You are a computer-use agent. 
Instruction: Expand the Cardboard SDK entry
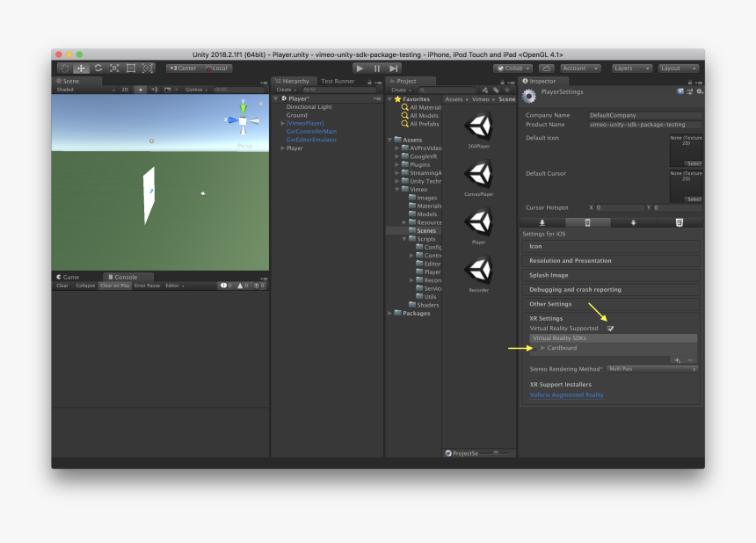pyautogui.click(x=542, y=348)
